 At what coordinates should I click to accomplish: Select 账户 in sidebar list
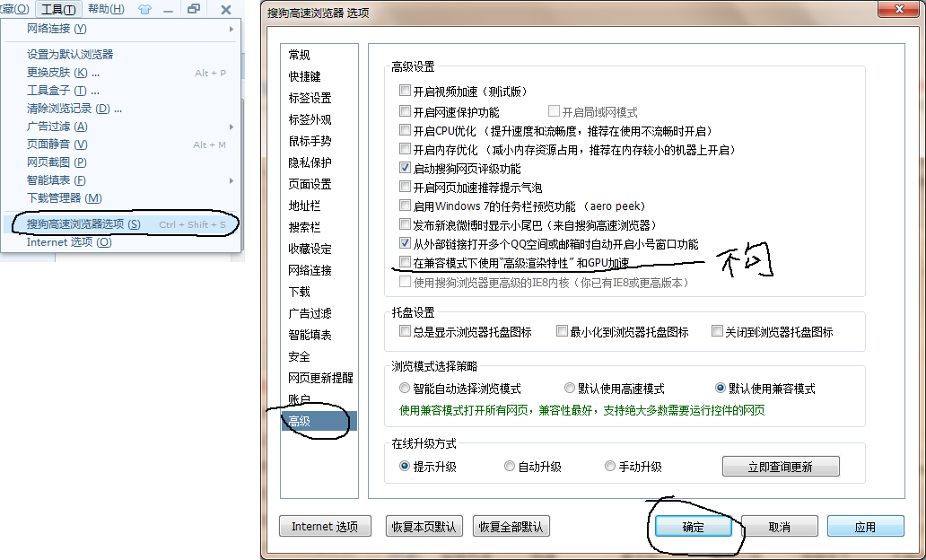319,400
